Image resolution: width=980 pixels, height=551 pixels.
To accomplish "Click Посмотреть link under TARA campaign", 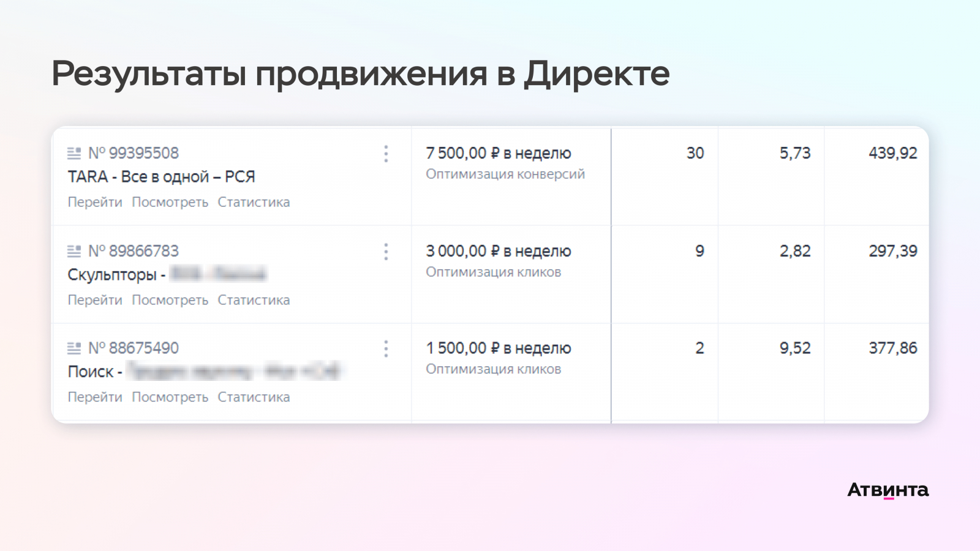I will pyautogui.click(x=170, y=202).
